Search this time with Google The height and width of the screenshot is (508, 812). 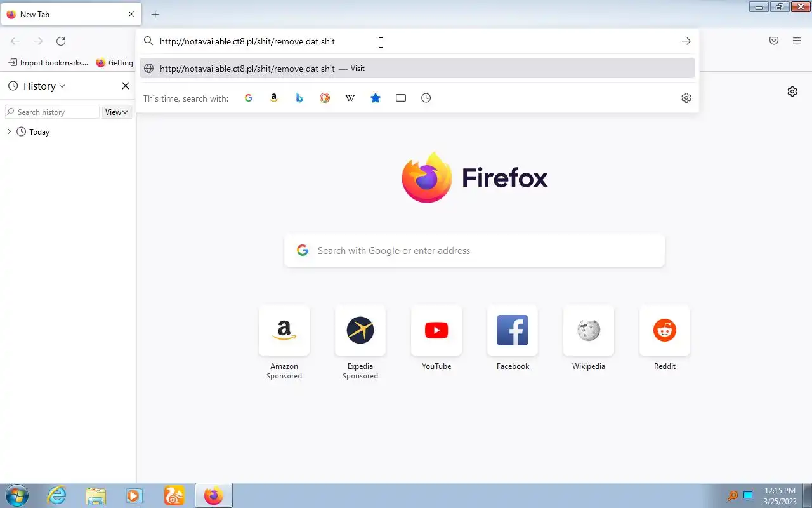tap(249, 98)
